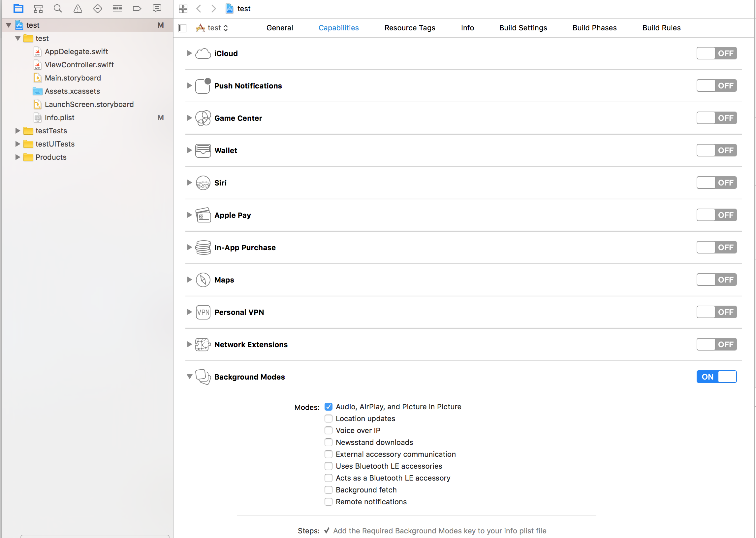The height and width of the screenshot is (538, 756).
Task: Click the Apple Pay capability icon
Action: (x=203, y=215)
